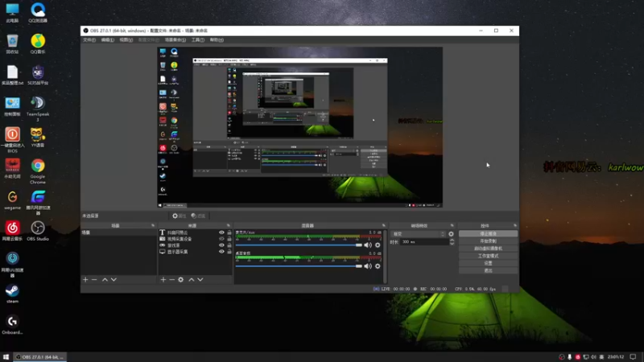The image size is (644, 362).
Task: Click the 停止推流 stop streaming button
Action: 488,233
